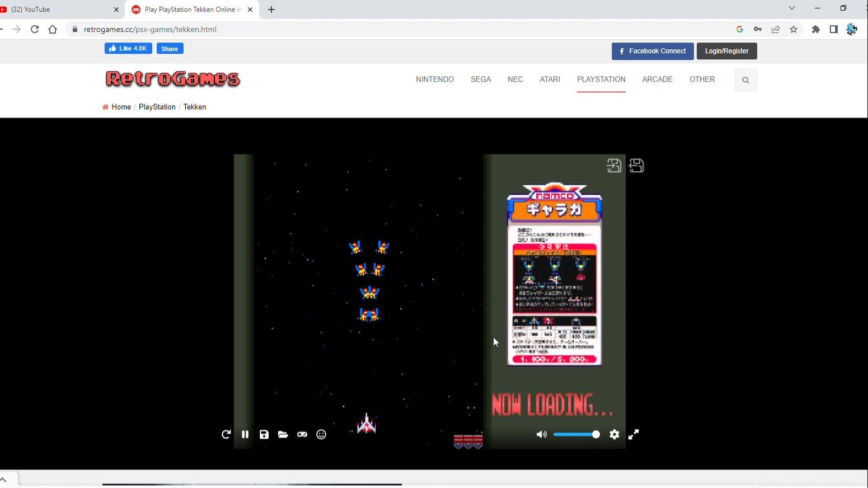Toggle emulator fullscreen mode
868x488 pixels.
click(634, 434)
